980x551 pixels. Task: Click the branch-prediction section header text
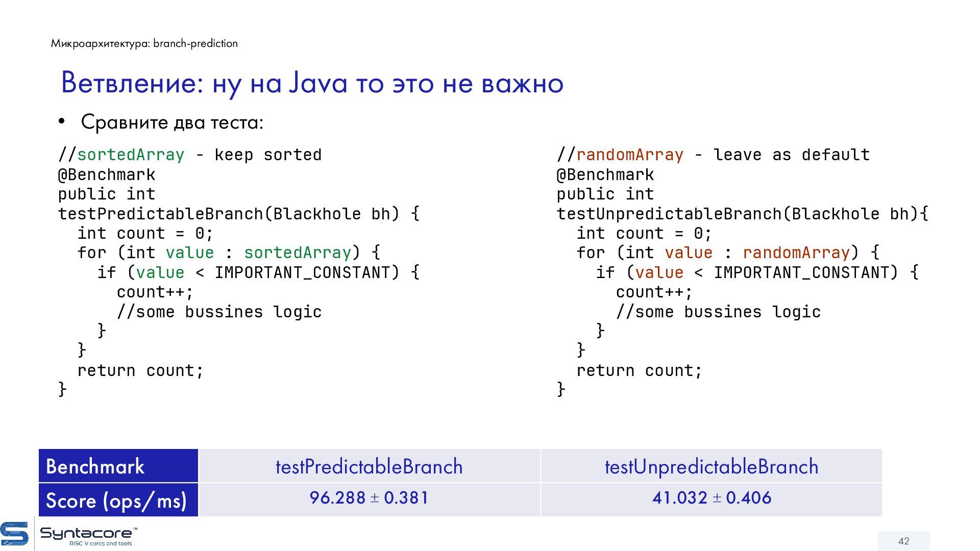pos(144,43)
